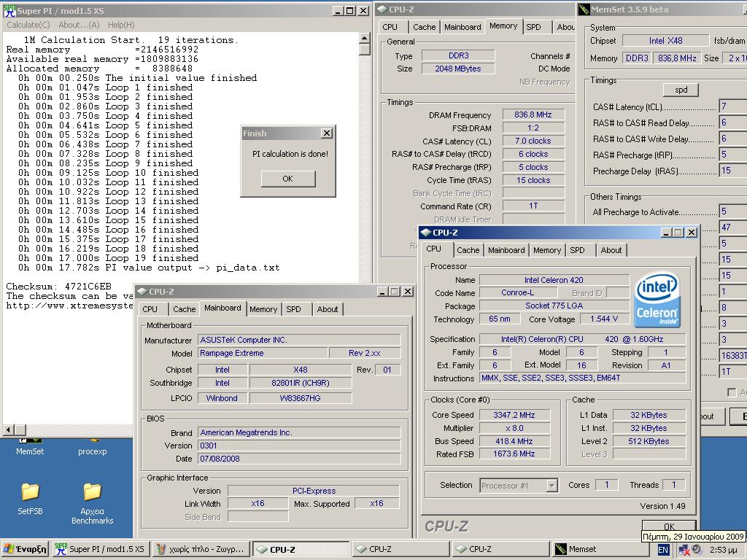Open the CAS# Latency (tCL) dropdown in MemSet
Screen dimensions: 747x560
point(732,106)
